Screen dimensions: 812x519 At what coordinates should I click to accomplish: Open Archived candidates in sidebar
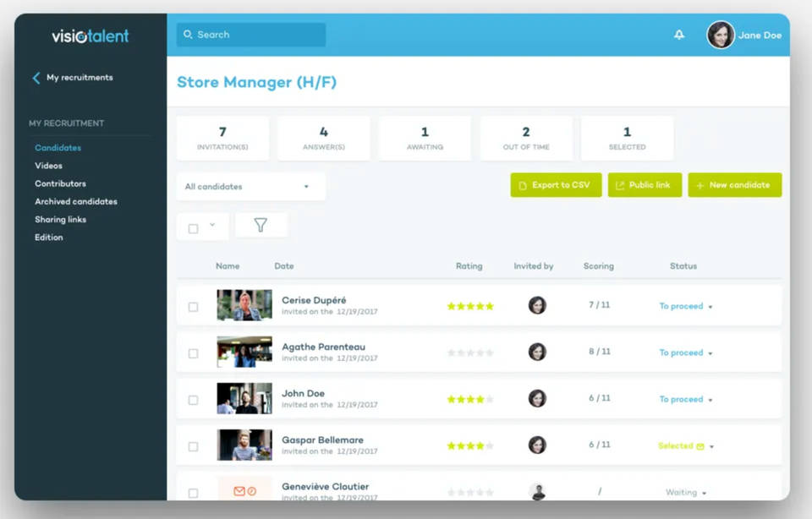click(x=76, y=201)
